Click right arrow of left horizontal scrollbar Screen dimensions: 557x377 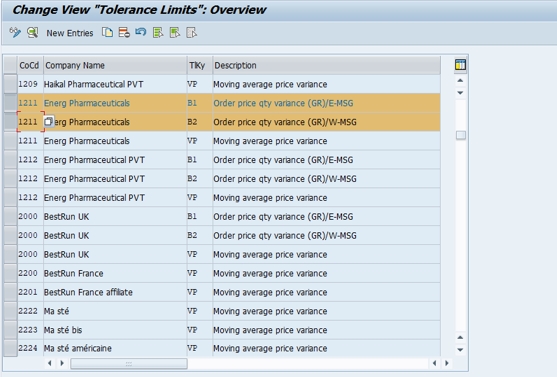pos(62,363)
